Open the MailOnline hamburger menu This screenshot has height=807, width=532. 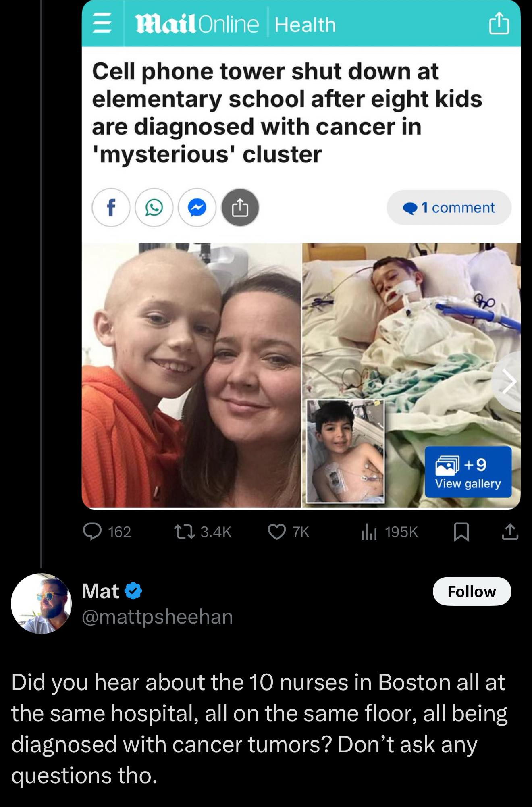(x=102, y=23)
